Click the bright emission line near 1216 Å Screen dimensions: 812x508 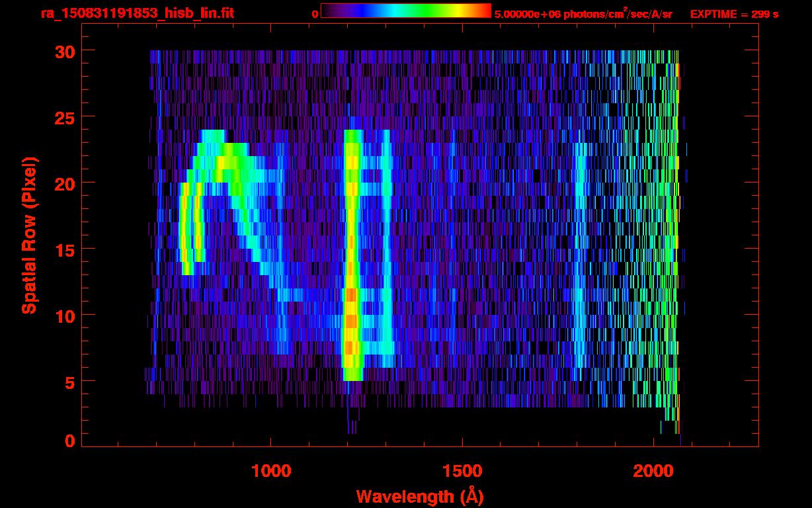352,255
